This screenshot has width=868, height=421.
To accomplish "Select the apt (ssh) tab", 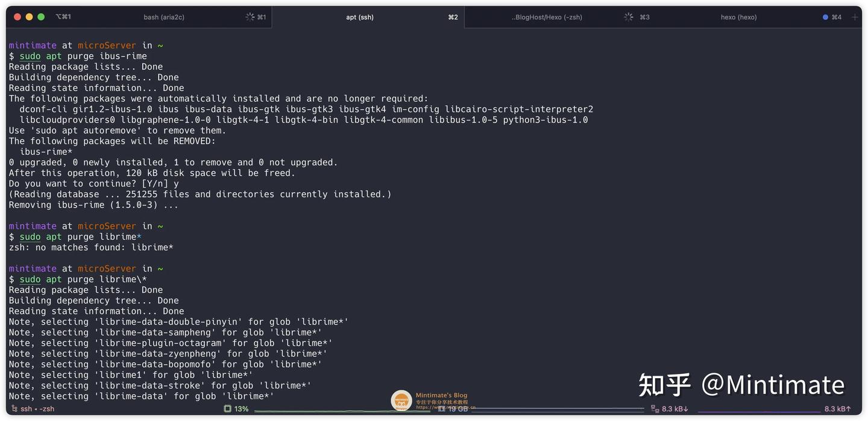I will click(x=360, y=17).
